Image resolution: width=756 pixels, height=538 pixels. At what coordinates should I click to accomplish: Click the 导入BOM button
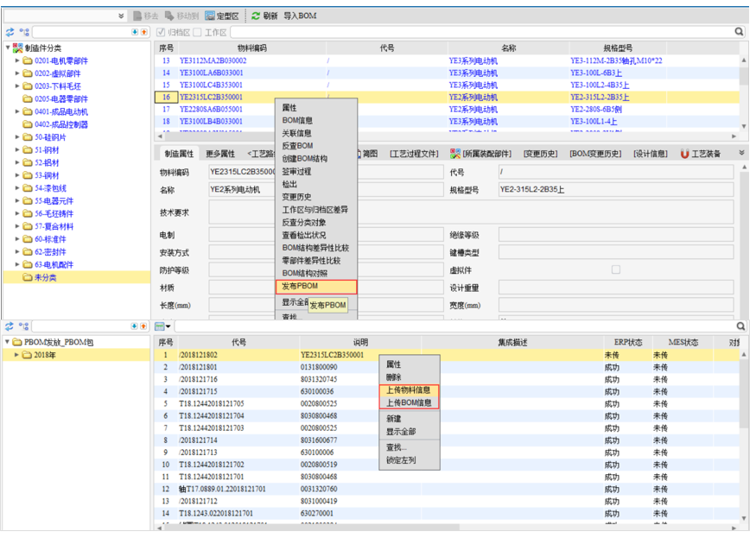[300, 16]
